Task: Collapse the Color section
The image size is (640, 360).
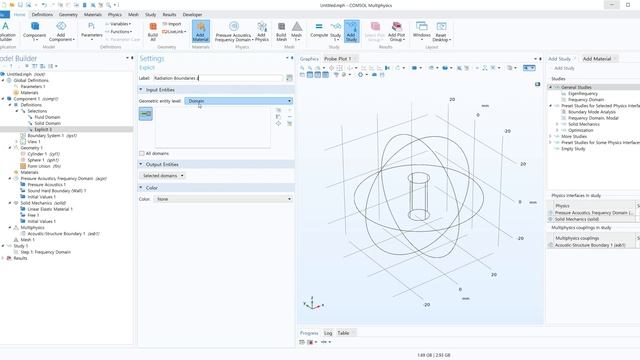Action: click(x=141, y=188)
